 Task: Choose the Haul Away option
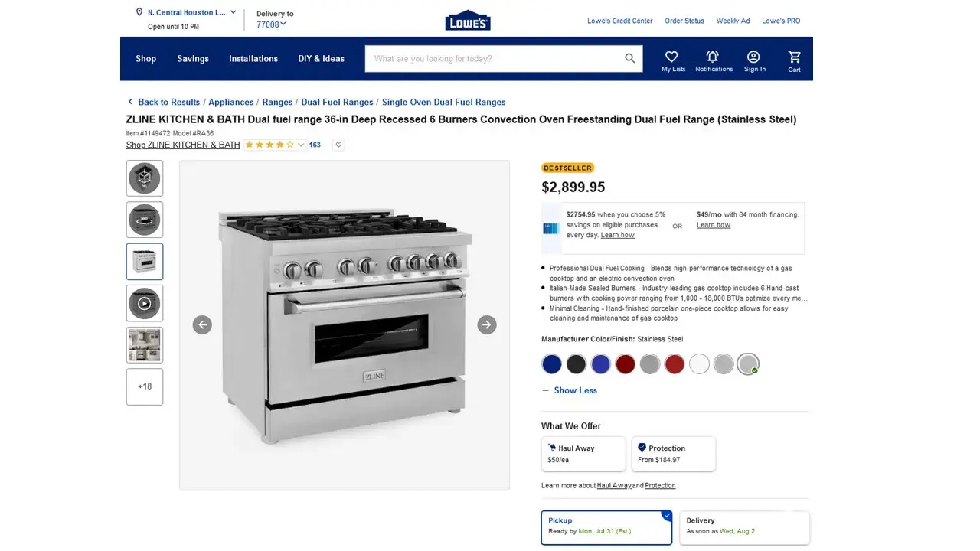pyautogui.click(x=583, y=454)
